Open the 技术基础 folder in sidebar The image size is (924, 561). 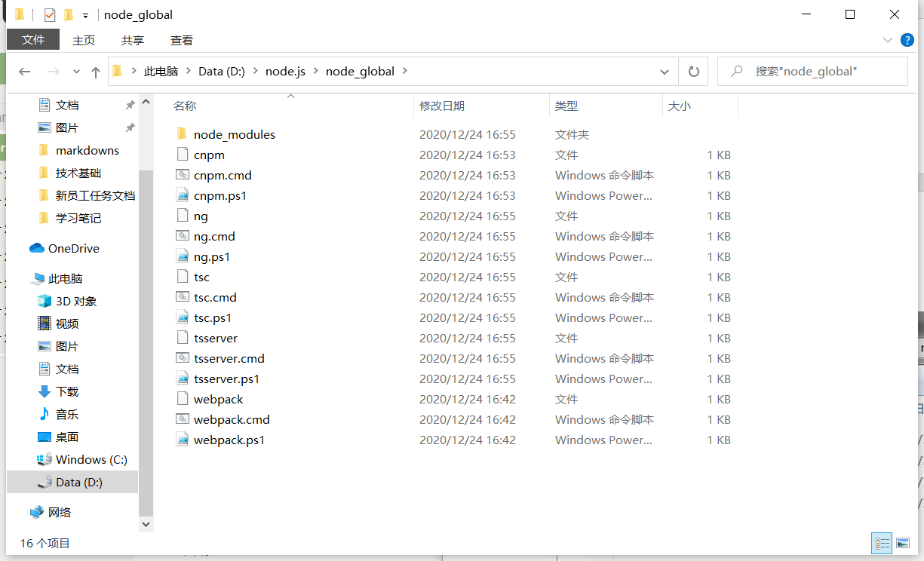[x=78, y=173]
